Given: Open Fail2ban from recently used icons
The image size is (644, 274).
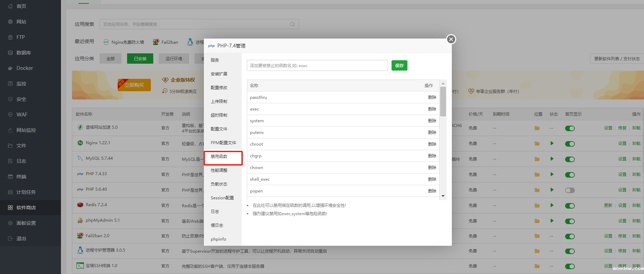Looking at the screenshot, I should point(156,42).
